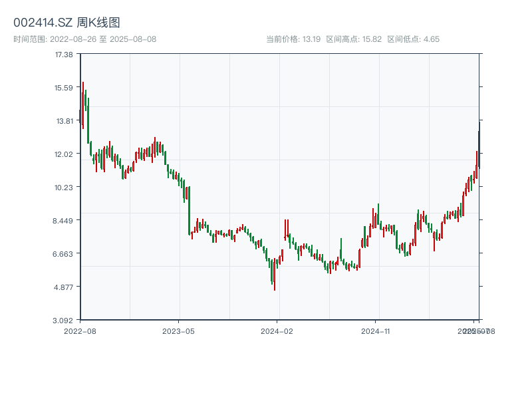Click the 10.23 y-axis tick label
Screen dimensions: 532x399
click(x=64, y=188)
